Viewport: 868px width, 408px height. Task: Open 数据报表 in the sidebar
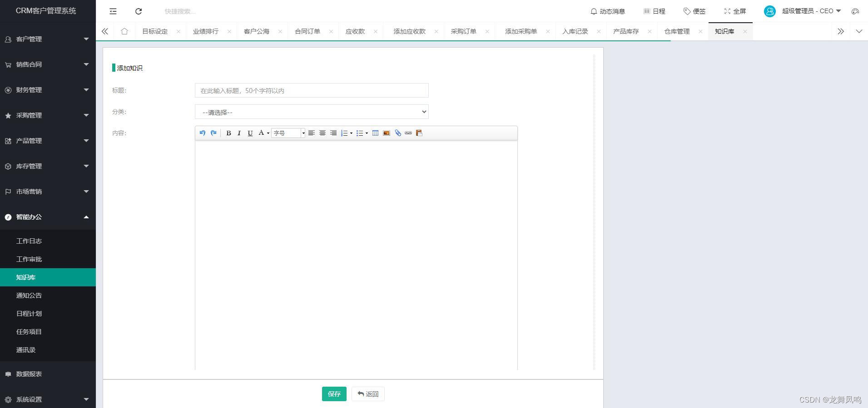tap(48, 374)
